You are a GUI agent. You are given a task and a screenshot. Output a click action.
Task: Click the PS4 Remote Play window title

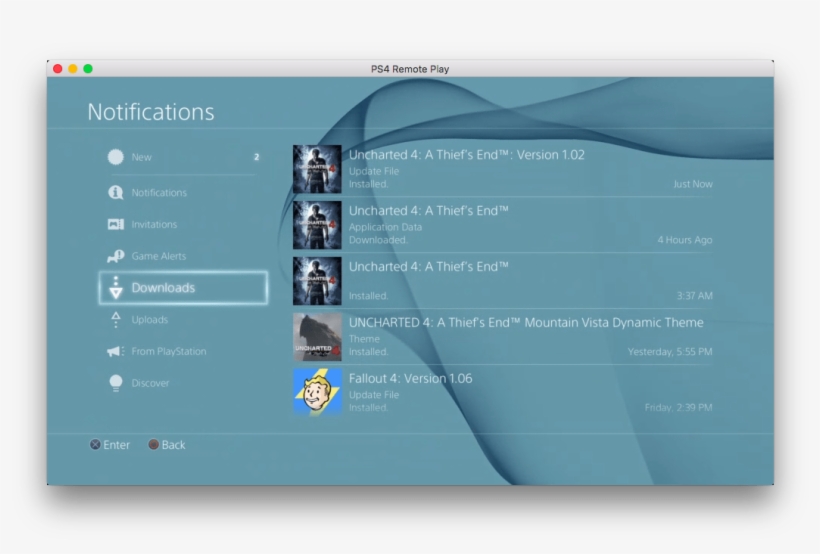tap(410, 69)
